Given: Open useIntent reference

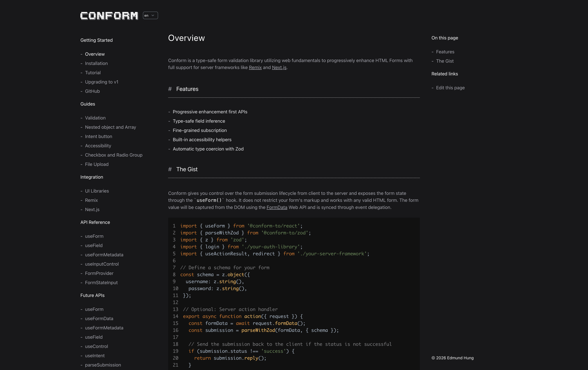Looking at the screenshot, I should (94, 355).
